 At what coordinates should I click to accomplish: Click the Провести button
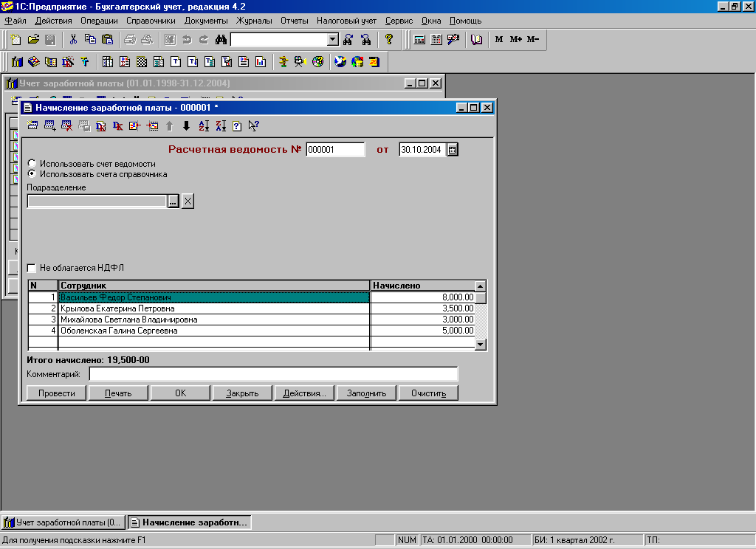(56, 393)
